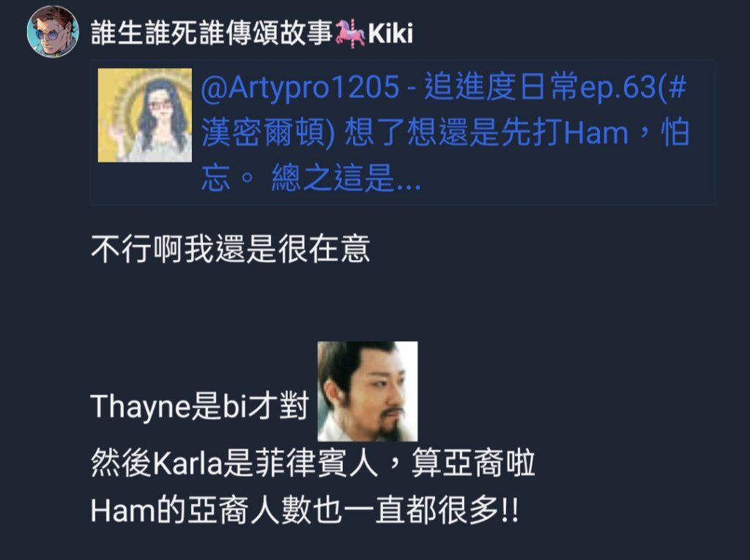Open the 追進度日常ep.63 quoted title
750x560 pixels.
(541, 87)
